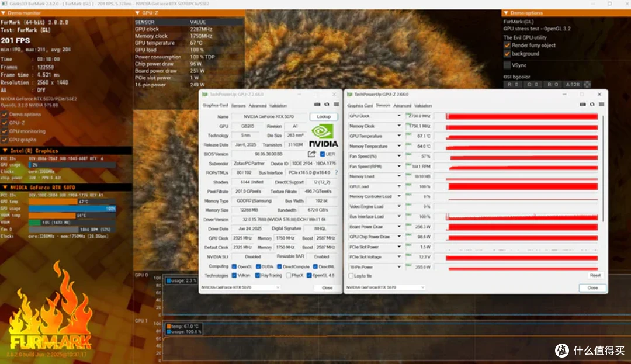Open Memory Temperature sensor dropdown arrow
The width and height of the screenshot is (631, 364).
[399, 146]
